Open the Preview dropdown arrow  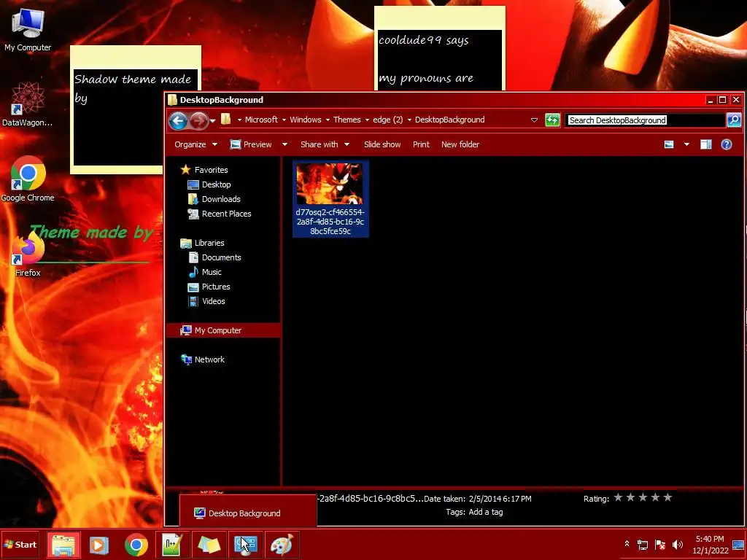tap(285, 144)
